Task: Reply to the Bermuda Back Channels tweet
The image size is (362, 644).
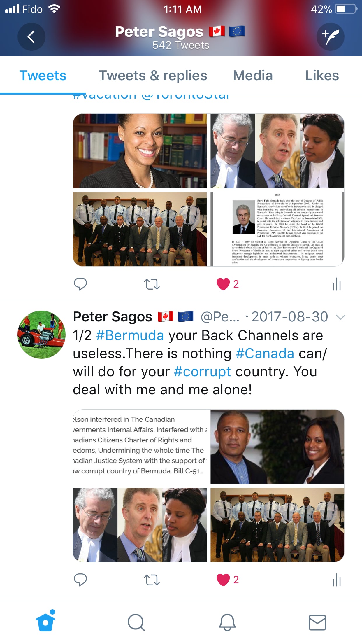Action: pyautogui.click(x=80, y=580)
